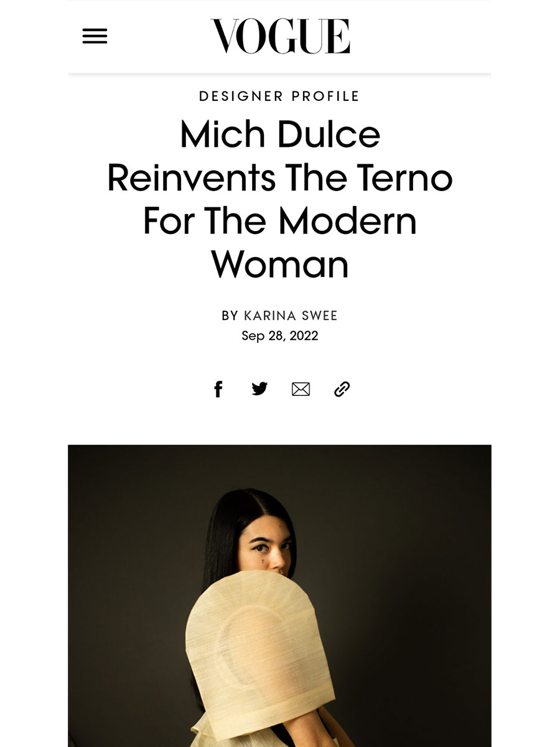Open the hero photo of the model
560x747 pixels.
pyautogui.click(x=279, y=596)
